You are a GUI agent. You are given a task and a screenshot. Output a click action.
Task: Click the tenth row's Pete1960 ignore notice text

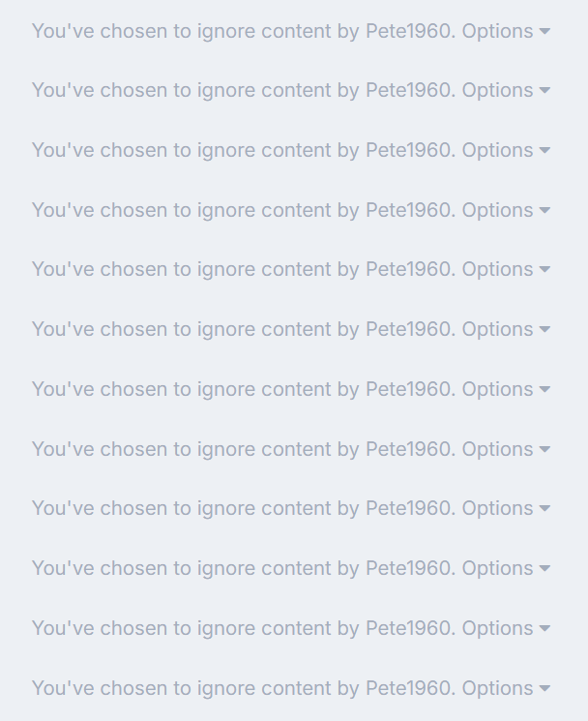click(x=242, y=568)
